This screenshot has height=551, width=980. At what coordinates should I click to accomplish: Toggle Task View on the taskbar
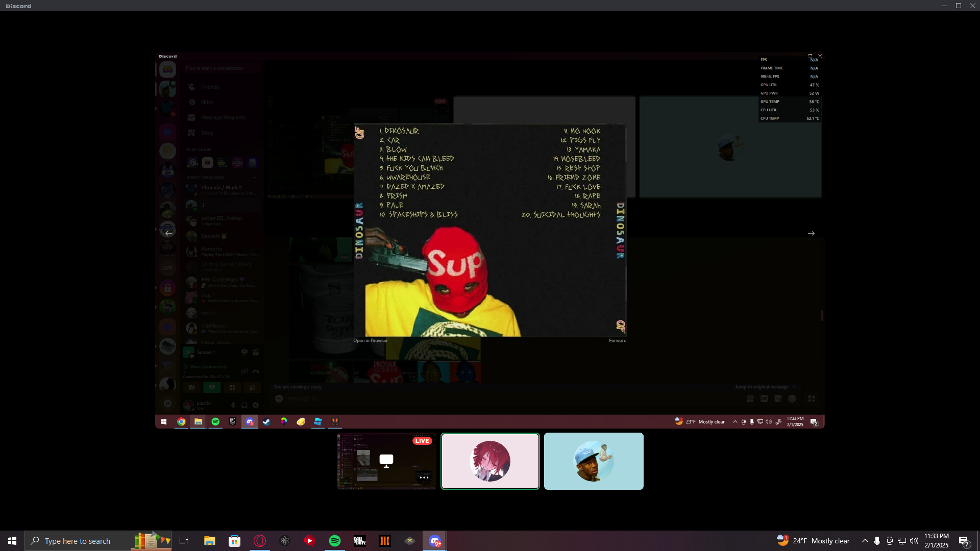184,541
